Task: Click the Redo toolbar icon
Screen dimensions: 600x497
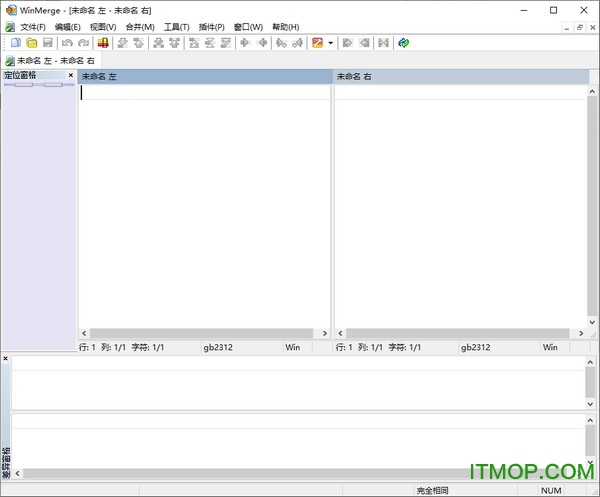Action: pos(83,43)
